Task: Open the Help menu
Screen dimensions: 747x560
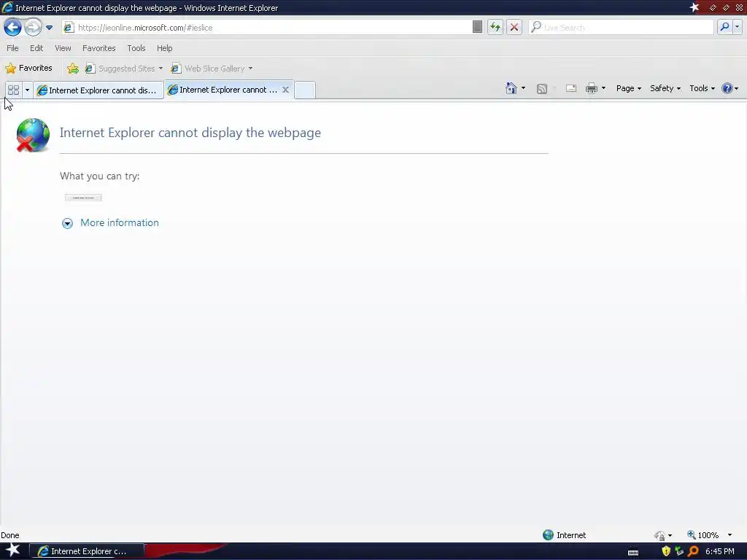Action: coord(164,48)
